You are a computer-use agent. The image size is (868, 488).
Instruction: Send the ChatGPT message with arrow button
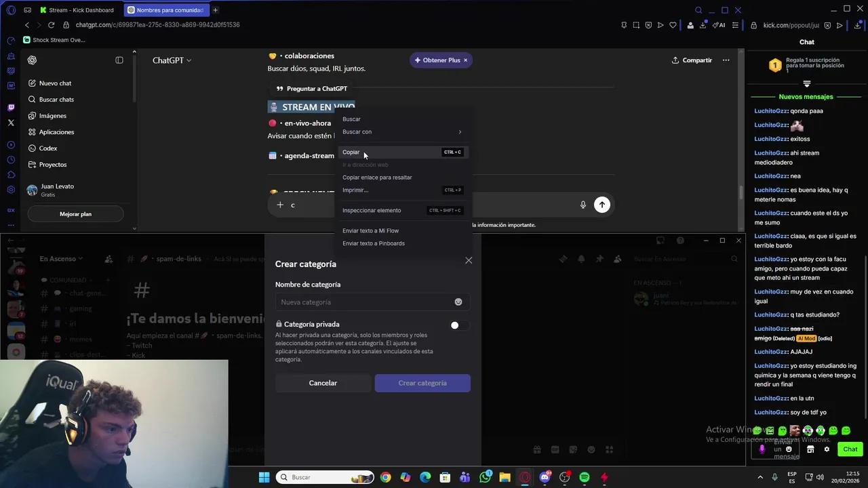601,205
